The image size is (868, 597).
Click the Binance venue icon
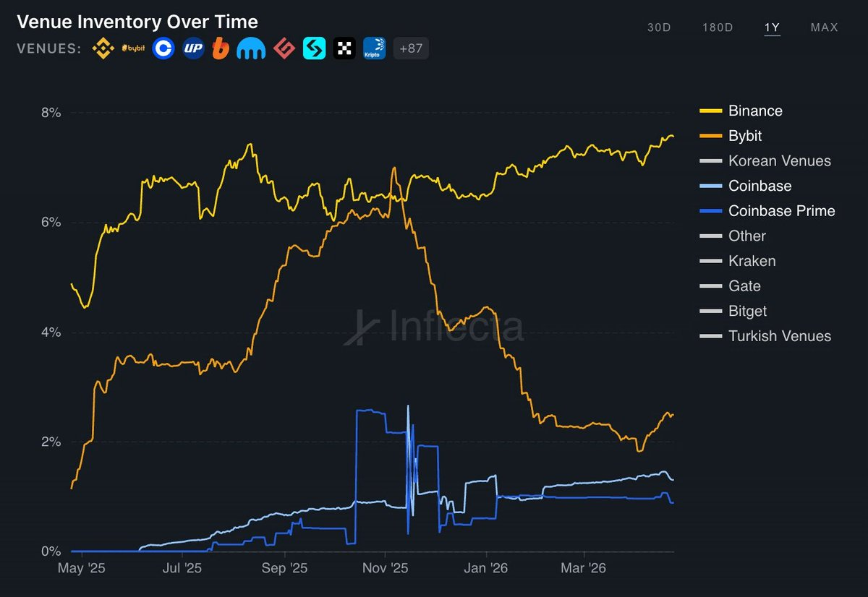click(103, 49)
